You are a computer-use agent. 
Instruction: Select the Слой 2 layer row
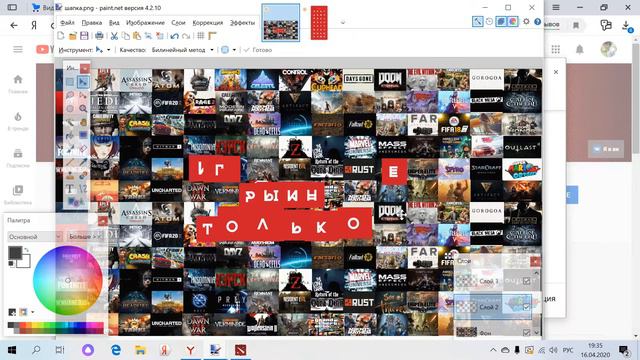493,307
